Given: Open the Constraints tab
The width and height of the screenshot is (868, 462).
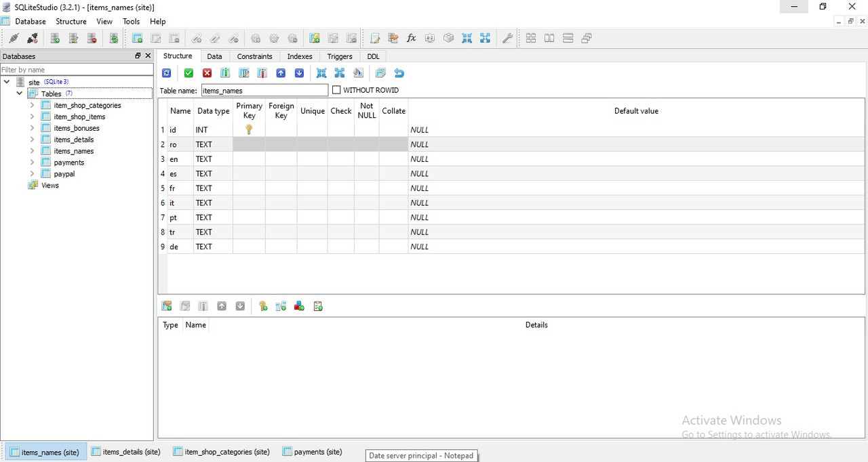Looking at the screenshot, I should 254,56.
